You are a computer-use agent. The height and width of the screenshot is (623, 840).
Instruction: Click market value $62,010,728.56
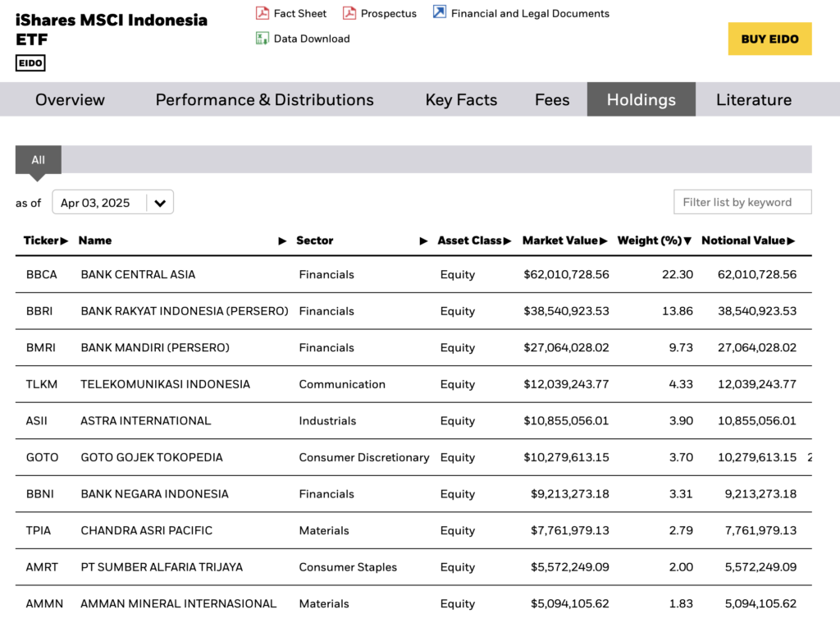[x=566, y=274]
